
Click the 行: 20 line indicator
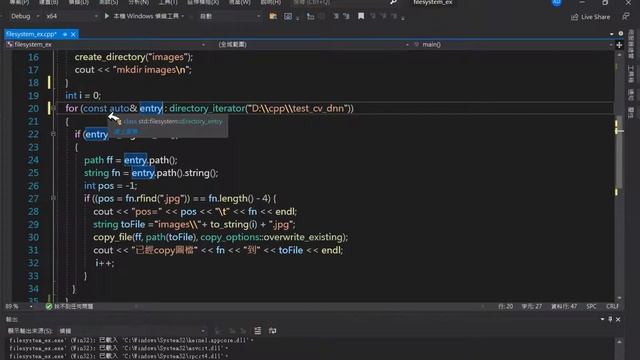pos(505,306)
